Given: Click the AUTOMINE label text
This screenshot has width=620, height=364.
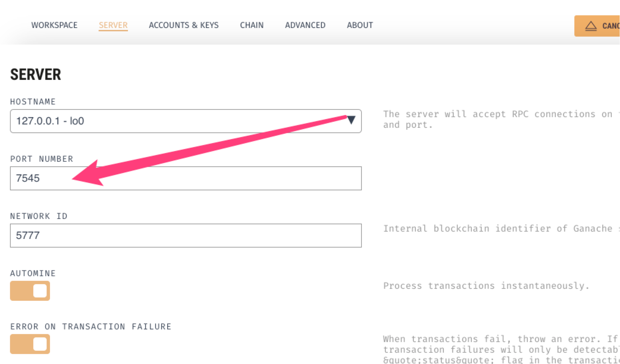Looking at the screenshot, I should 33,273.
